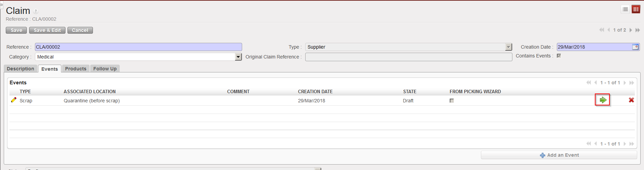This screenshot has width=644, height=170.
Task: Expand the Type dropdown showing Supplier
Action: click(508, 47)
